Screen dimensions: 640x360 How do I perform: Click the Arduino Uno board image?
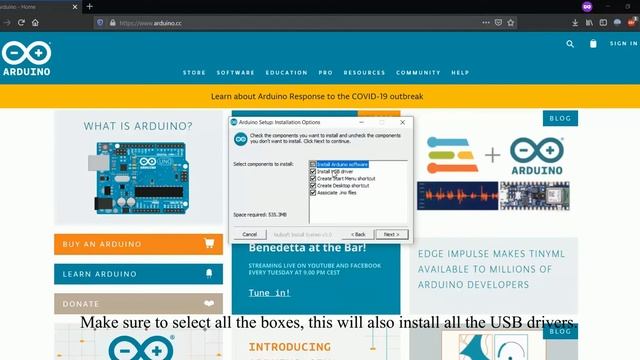139,178
